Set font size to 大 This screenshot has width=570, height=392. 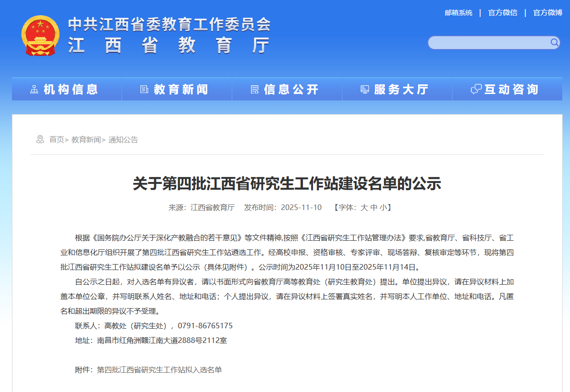(364, 207)
